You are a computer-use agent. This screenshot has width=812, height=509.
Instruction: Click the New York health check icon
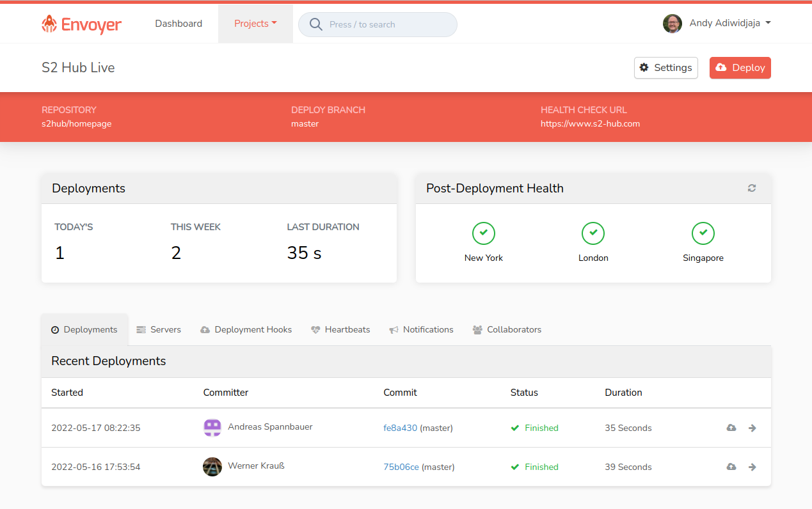point(483,233)
